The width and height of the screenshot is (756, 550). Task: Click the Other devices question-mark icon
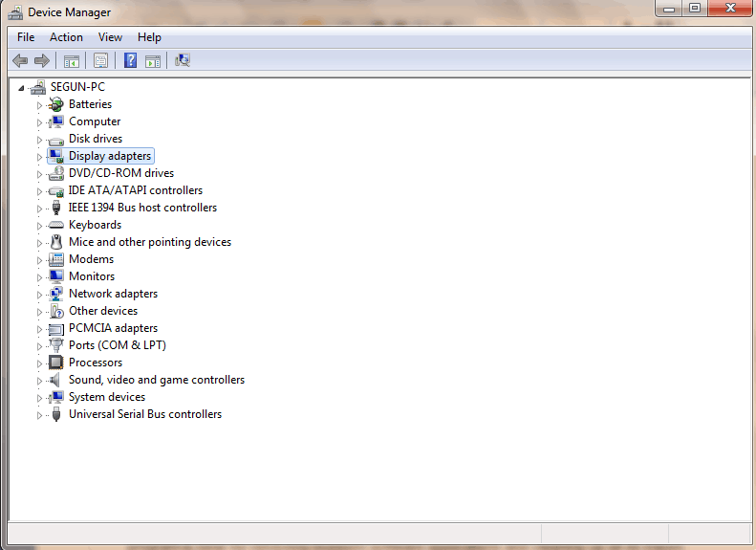coord(56,311)
